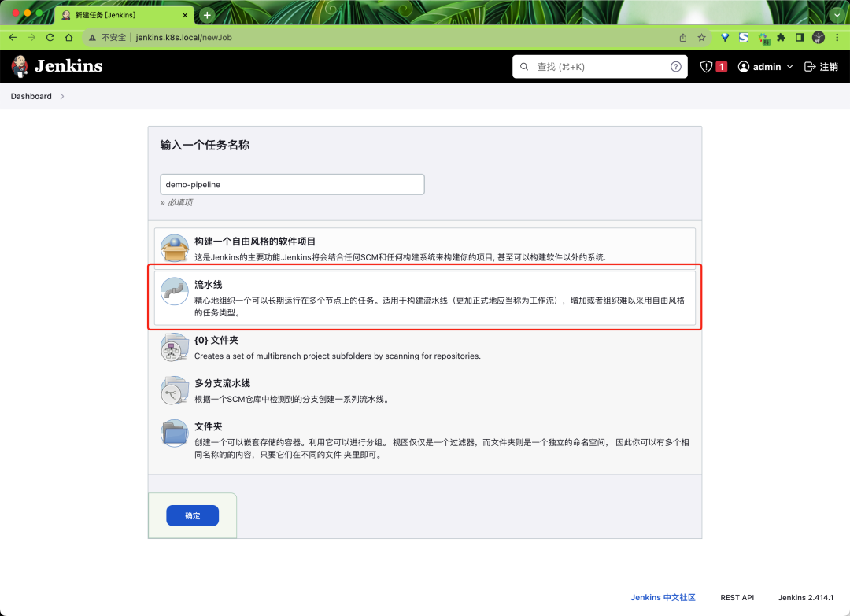Focus the 查找 search input field
This screenshot has width=850, height=616.
tap(600, 67)
